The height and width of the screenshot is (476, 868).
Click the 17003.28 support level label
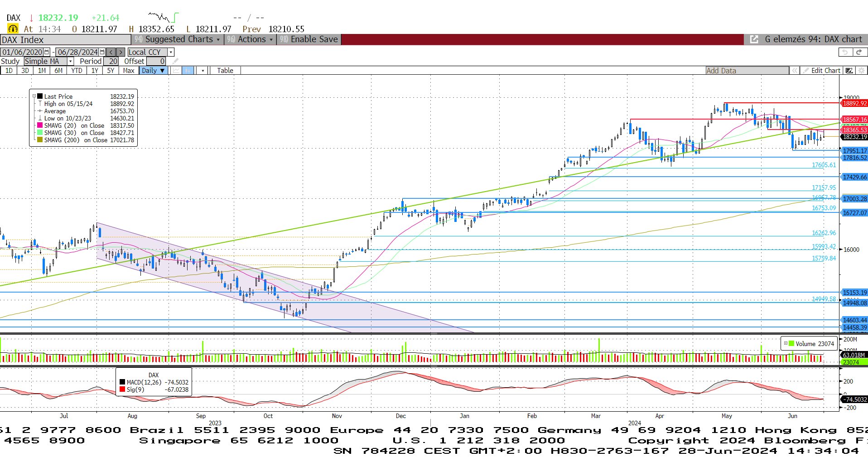(x=854, y=199)
